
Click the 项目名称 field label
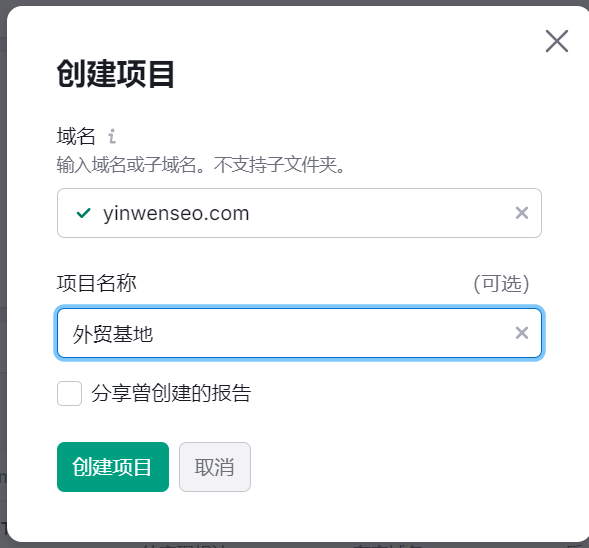click(97, 283)
